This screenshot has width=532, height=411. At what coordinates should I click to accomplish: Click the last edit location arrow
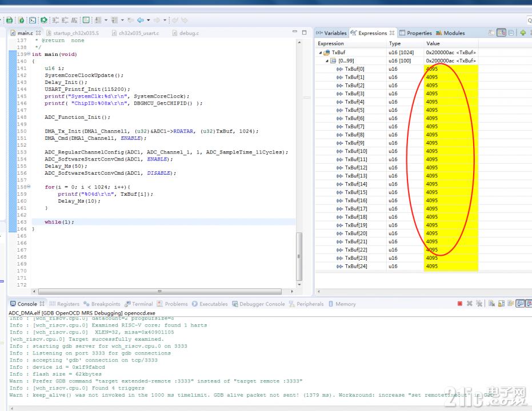click(x=130, y=21)
